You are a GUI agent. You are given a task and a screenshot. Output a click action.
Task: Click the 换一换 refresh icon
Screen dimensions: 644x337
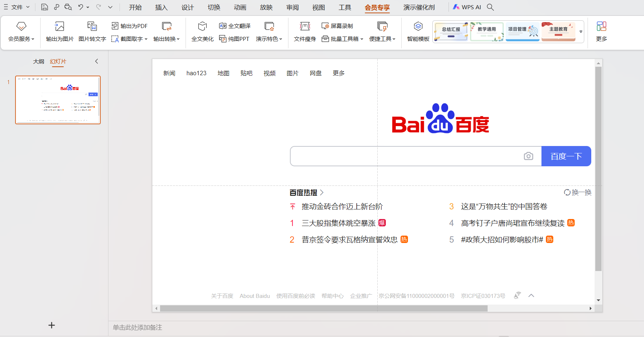point(567,192)
